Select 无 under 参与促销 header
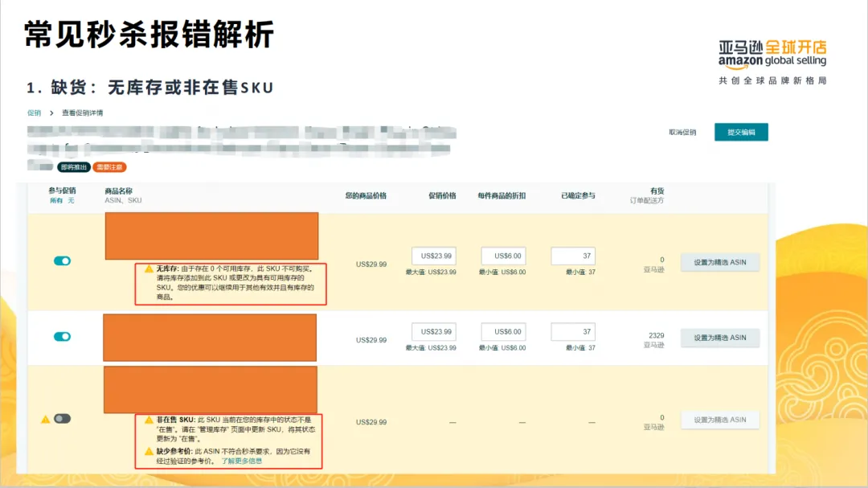Image resolution: width=868 pixels, height=488 pixels. click(x=71, y=200)
